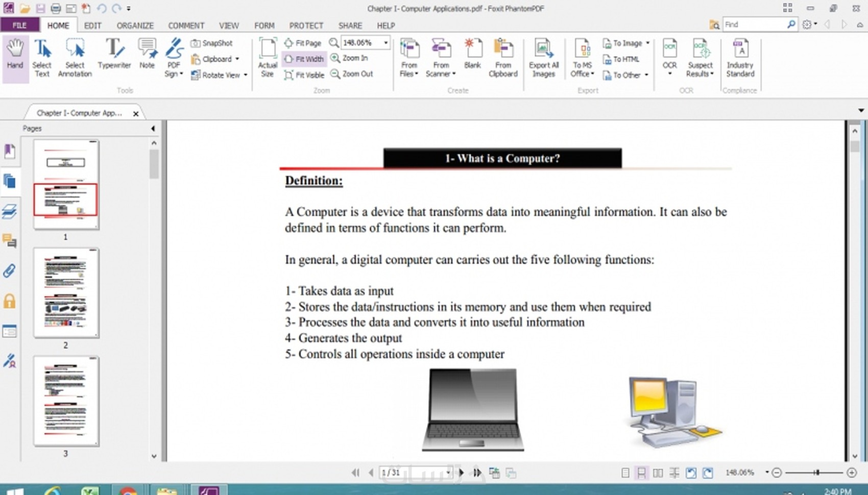Click in the Find search field
The image size is (868, 495).
[755, 24]
